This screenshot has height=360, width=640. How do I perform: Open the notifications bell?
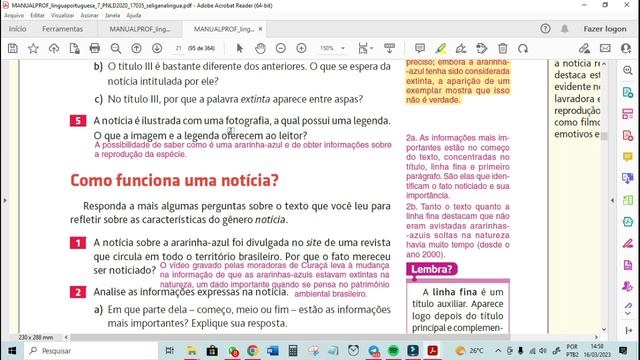pyautogui.click(x=564, y=29)
